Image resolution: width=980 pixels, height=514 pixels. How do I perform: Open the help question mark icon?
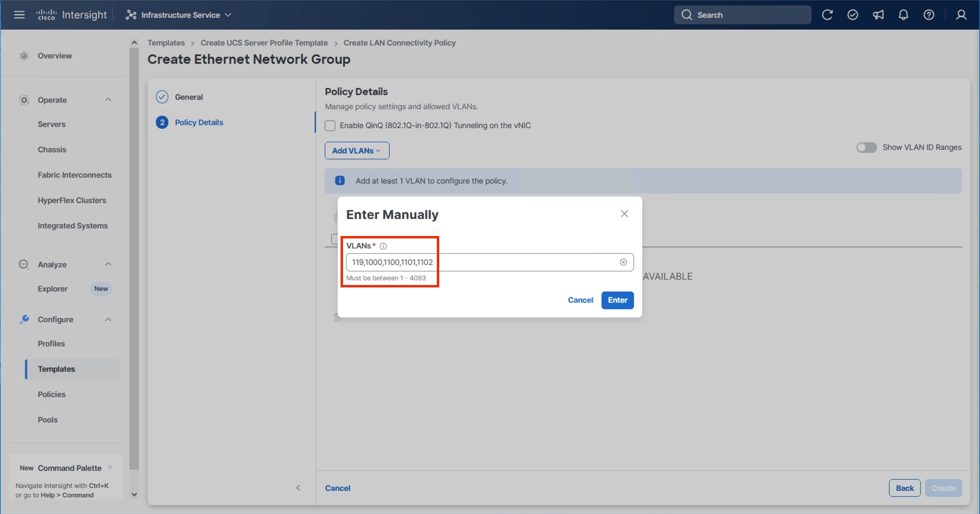[929, 15]
